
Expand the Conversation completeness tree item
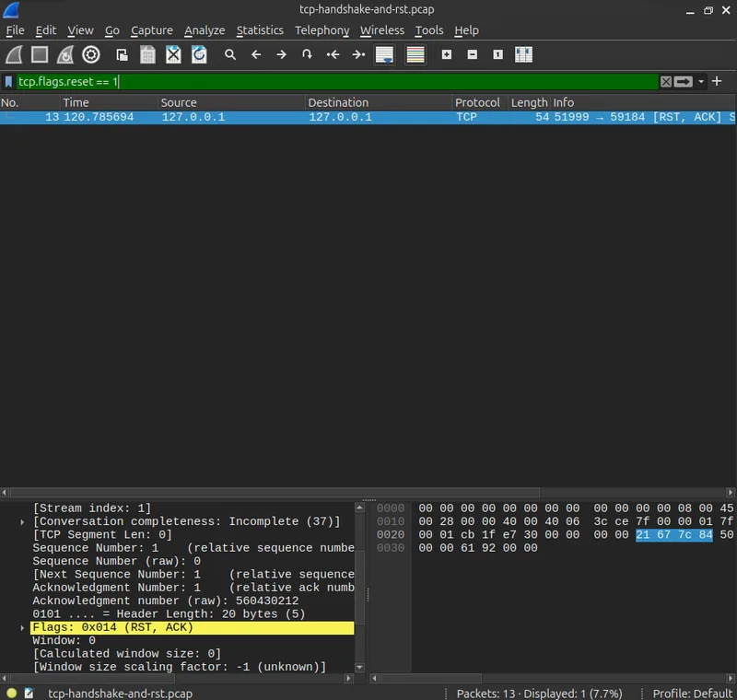(22, 522)
